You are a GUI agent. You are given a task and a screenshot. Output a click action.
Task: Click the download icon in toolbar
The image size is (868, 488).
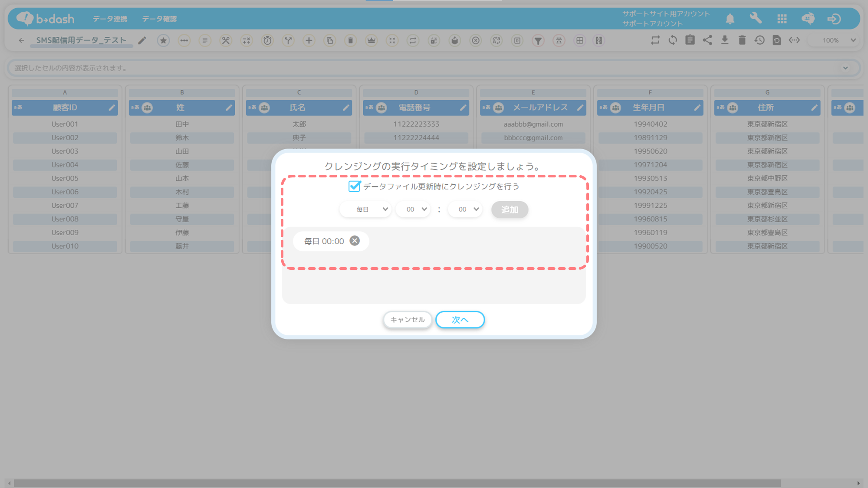coord(725,40)
